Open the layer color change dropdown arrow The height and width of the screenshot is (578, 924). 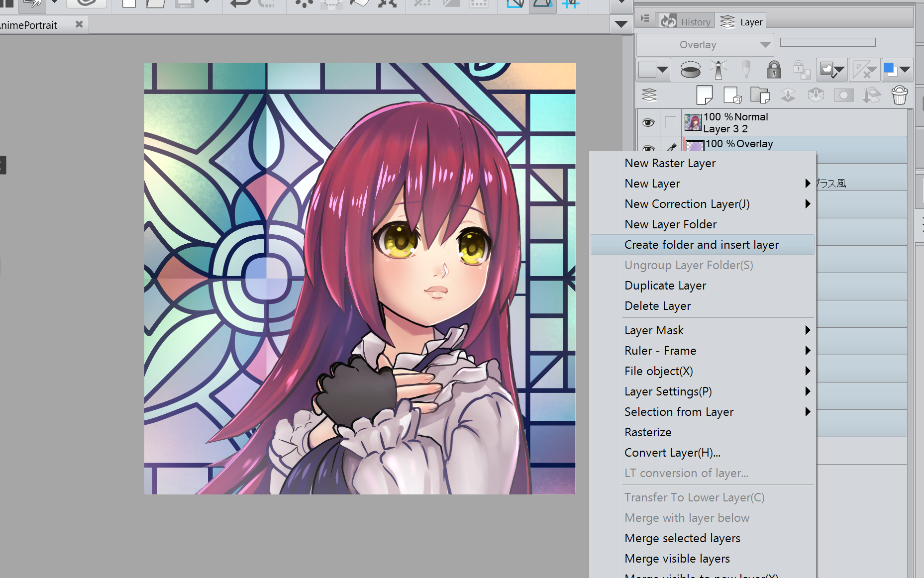point(905,70)
